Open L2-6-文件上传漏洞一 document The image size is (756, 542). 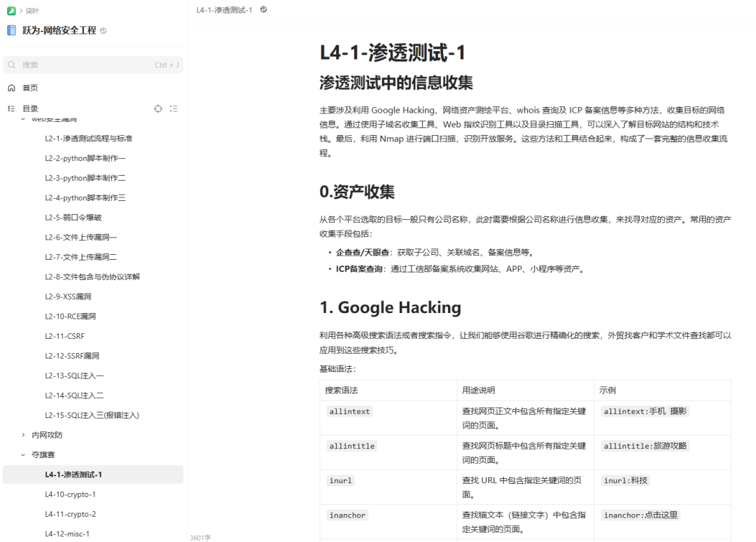tap(81, 237)
